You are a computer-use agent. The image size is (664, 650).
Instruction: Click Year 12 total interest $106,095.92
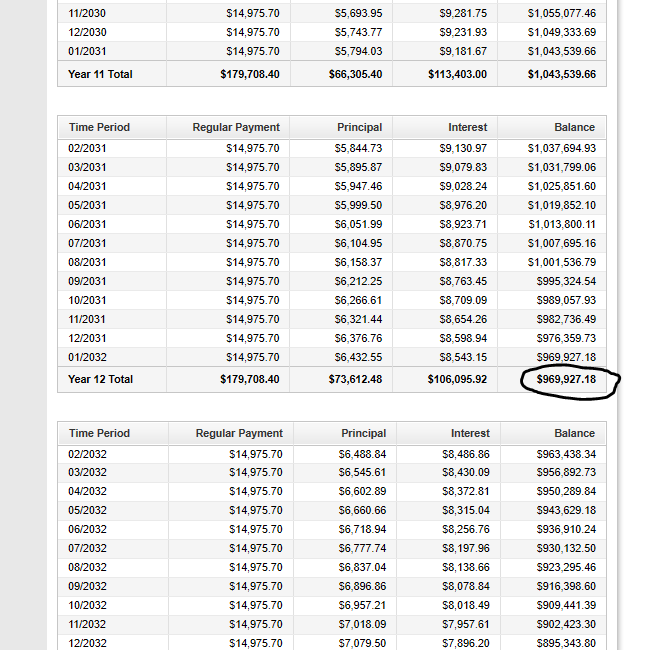tap(457, 379)
